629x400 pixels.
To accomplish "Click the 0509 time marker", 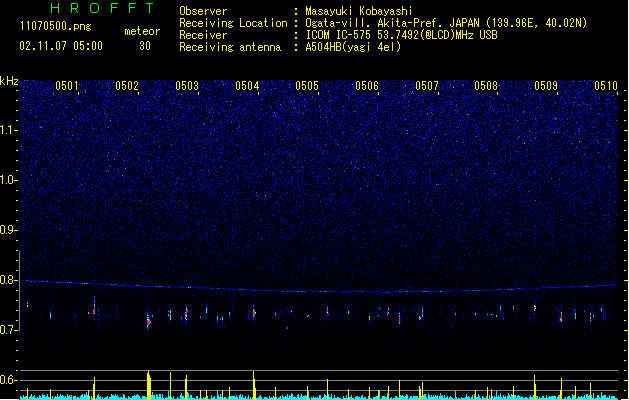I will click(x=546, y=86).
